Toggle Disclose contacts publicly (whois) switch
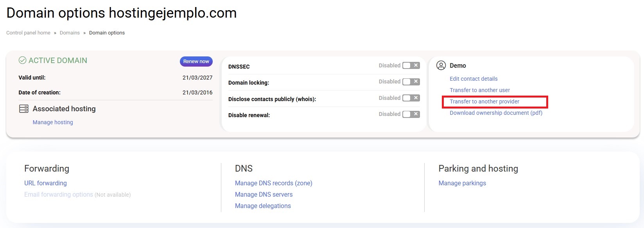 pyautogui.click(x=411, y=98)
